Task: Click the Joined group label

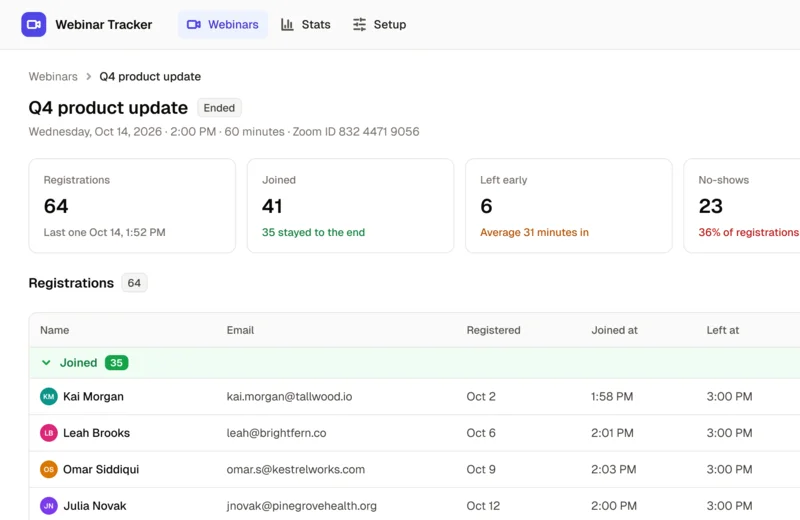Action: click(x=79, y=363)
